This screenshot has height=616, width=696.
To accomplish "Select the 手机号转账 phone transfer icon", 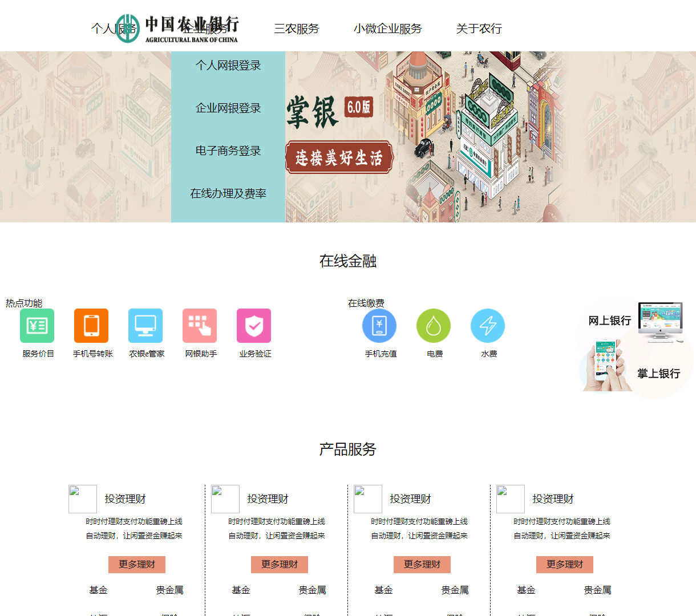I will (91, 326).
